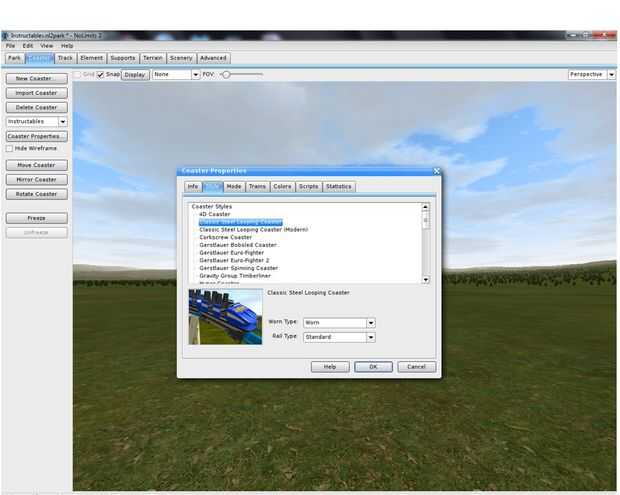Close the Coaster Properties dialog
Screen dimensions: 620x495
(437, 171)
